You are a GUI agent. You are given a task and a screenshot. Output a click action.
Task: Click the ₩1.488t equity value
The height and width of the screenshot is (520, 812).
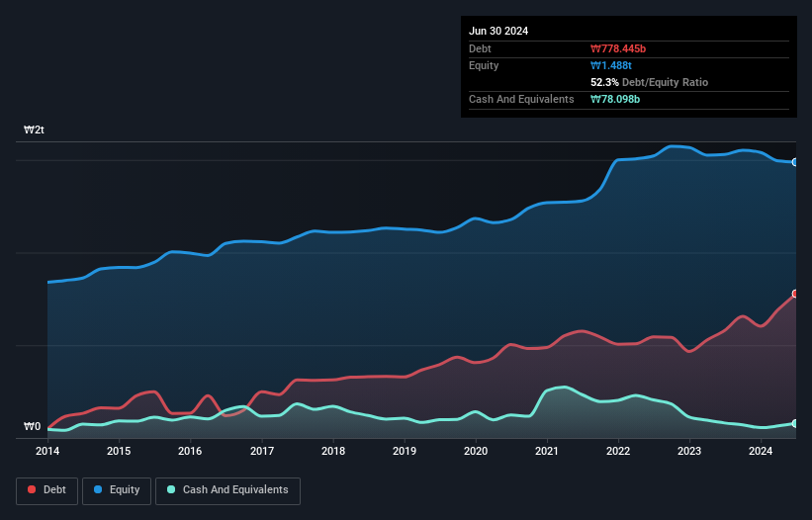pyautogui.click(x=611, y=65)
